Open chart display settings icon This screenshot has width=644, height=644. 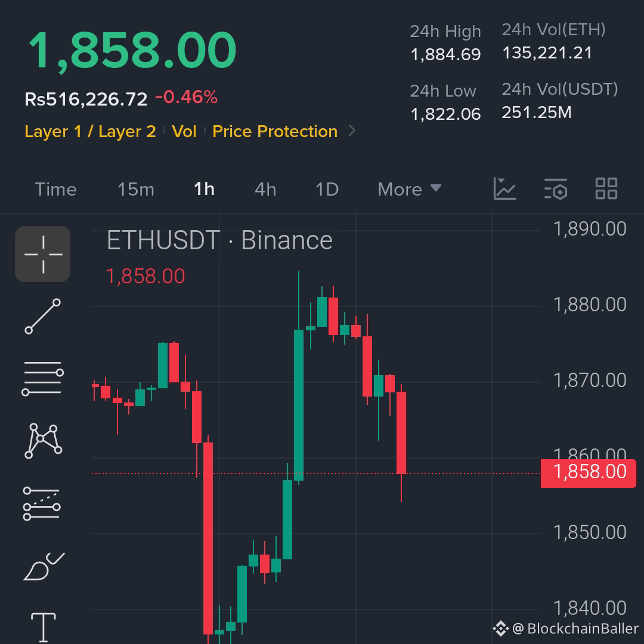pyautogui.click(x=556, y=189)
